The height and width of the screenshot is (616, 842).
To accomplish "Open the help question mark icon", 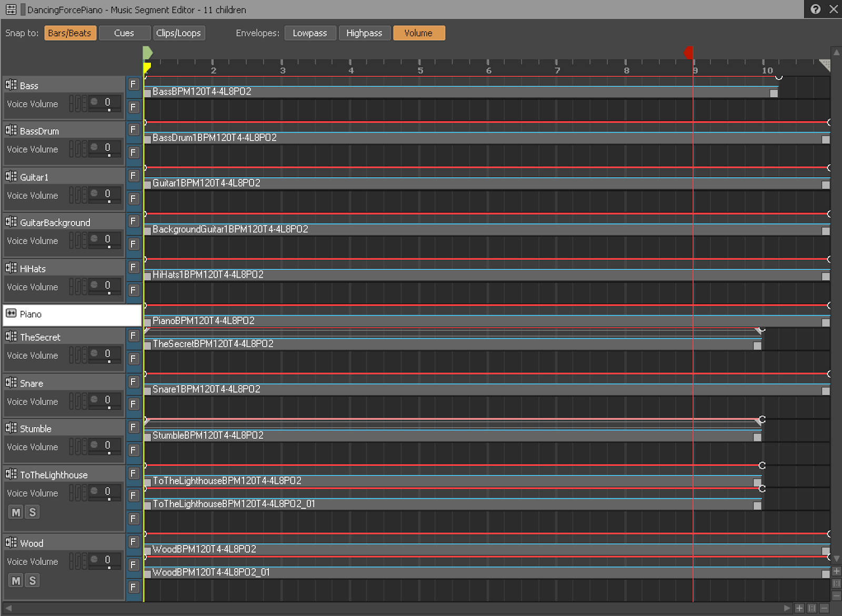I will click(x=815, y=9).
